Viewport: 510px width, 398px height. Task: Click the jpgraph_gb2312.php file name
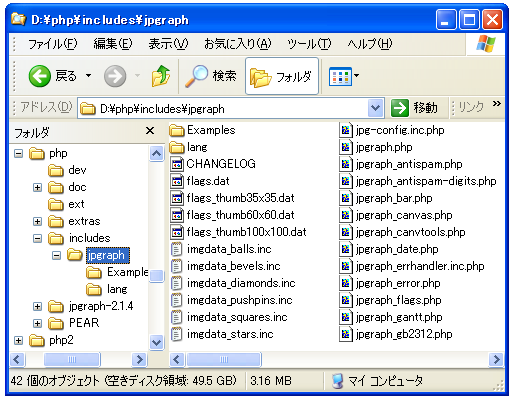(x=404, y=334)
